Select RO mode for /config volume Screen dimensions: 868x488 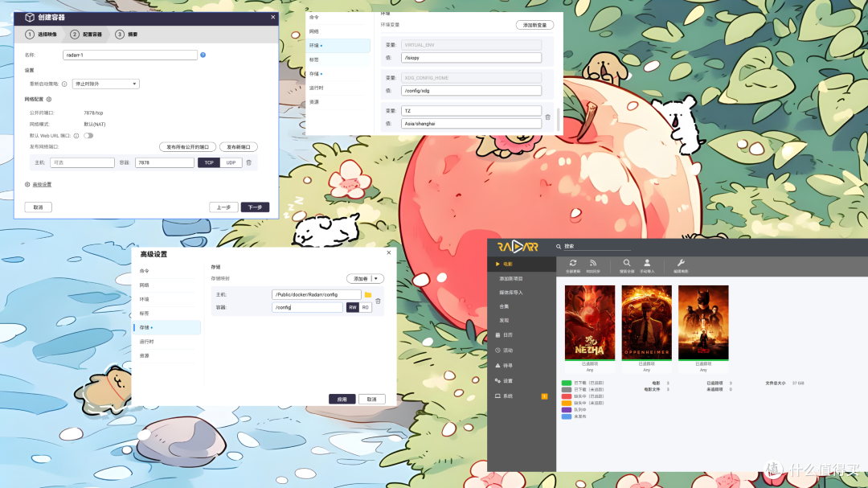pyautogui.click(x=366, y=307)
